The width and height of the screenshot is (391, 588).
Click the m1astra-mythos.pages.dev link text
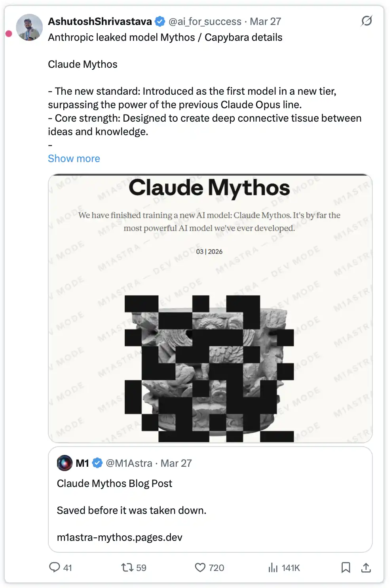(x=120, y=537)
